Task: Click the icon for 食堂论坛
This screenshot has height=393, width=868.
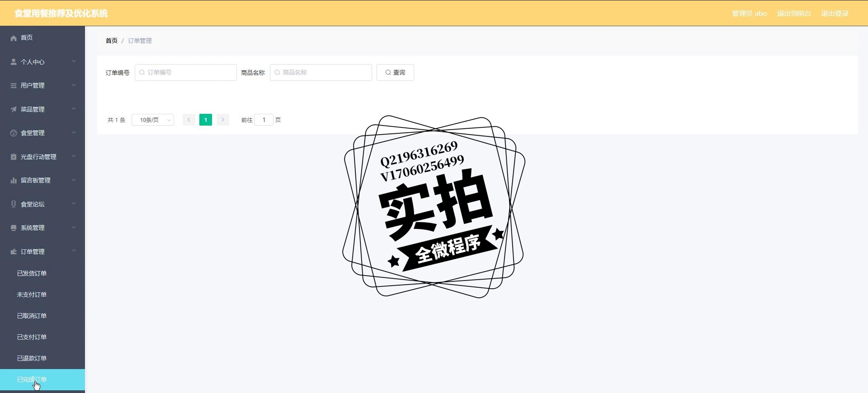Action: tap(14, 204)
